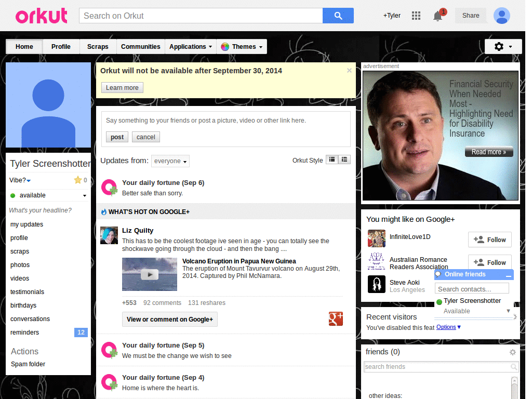Click What's your headline field
532x399 pixels.
point(41,210)
